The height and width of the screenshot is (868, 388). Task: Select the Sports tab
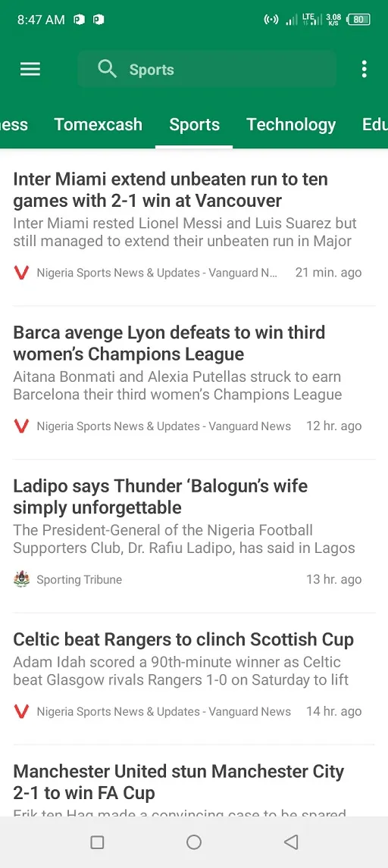(x=194, y=124)
